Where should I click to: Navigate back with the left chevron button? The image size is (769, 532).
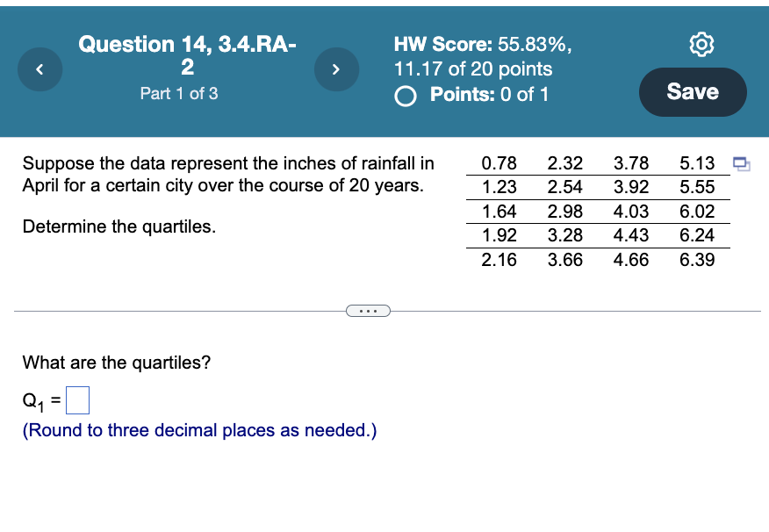40,69
